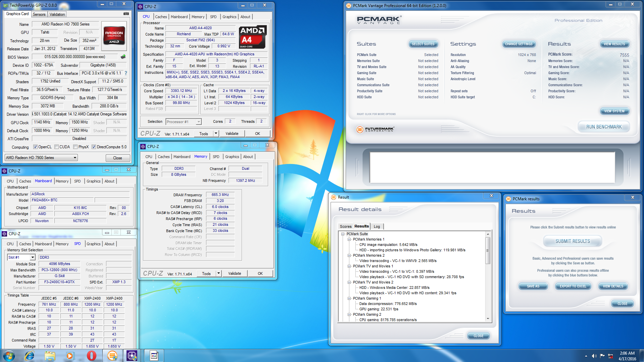644x362 pixels.
Task: Collapse the PCMark TV and Movies 1 node
Action: [349, 266]
